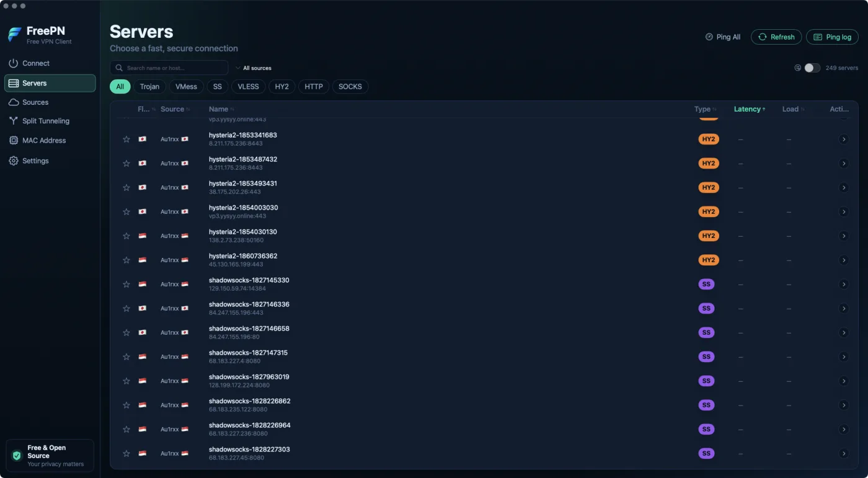868x478 pixels.
Task: Filter servers by HY2 protocol
Action: pos(282,87)
